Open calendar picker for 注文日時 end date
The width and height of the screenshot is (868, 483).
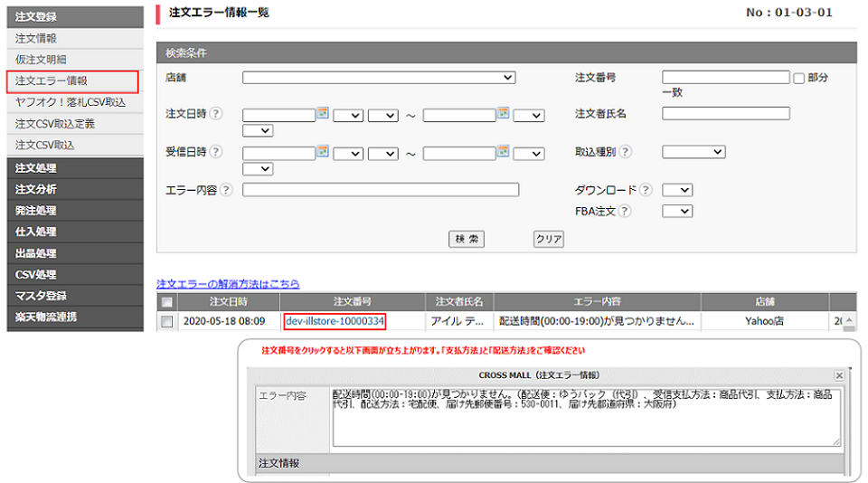[504, 114]
